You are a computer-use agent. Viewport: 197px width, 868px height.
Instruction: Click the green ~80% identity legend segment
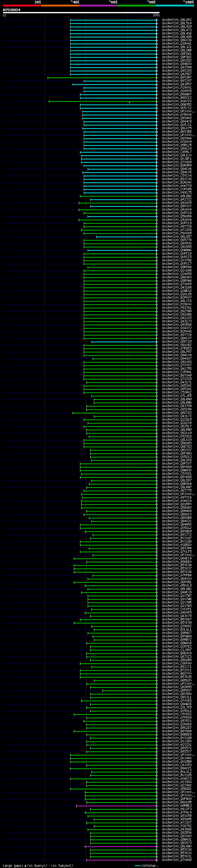pyautogui.click(x=137, y=6)
